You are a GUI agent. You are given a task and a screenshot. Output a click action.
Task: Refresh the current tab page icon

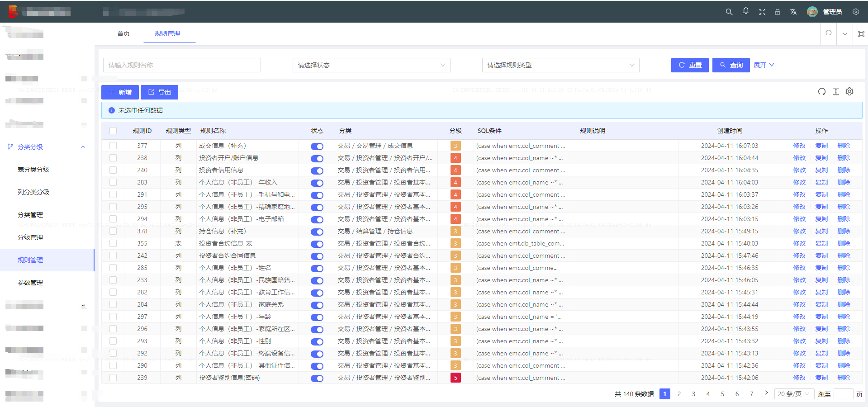point(828,33)
